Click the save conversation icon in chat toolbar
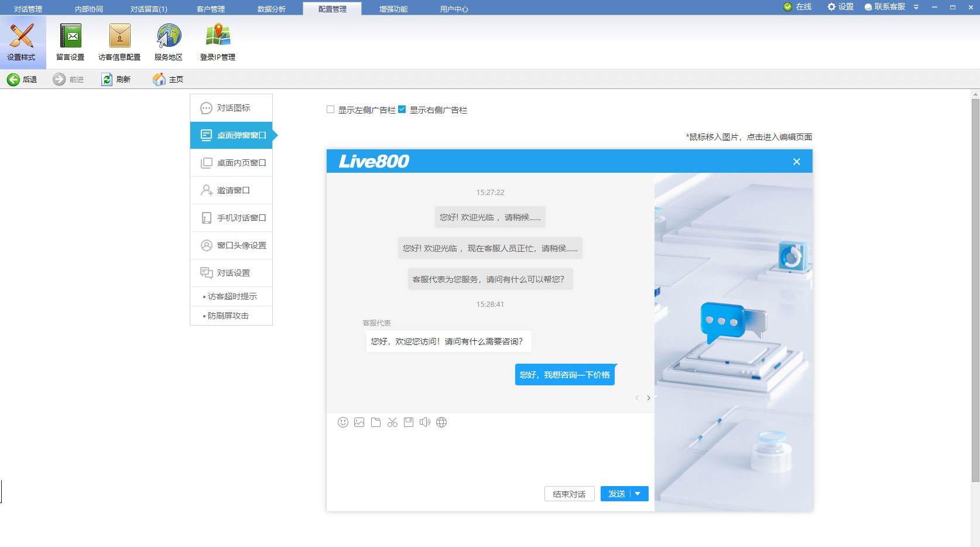Screen dimensions: 980x547 click(x=409, y=422)
